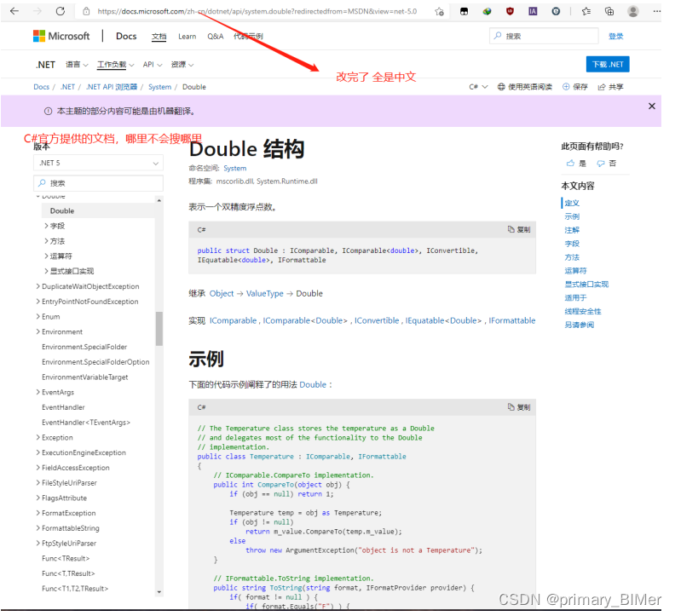
Task: Open the System namespace link
Action: click(235, 169)
